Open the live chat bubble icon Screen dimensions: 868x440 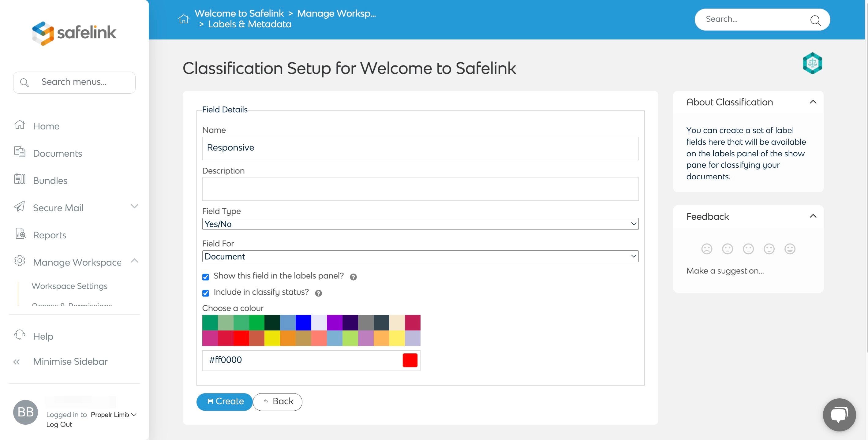tap(839, 414)
